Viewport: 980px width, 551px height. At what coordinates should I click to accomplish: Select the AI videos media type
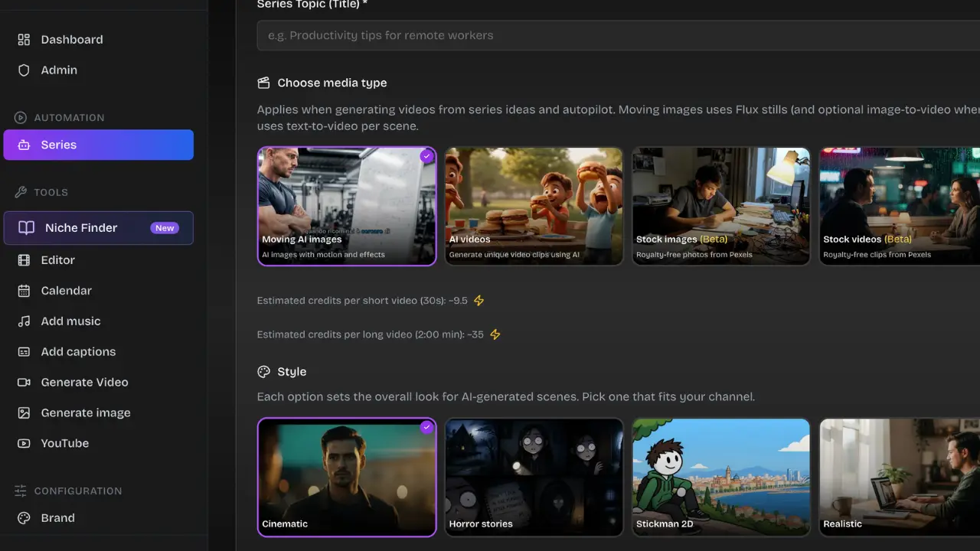coord(534,207)
